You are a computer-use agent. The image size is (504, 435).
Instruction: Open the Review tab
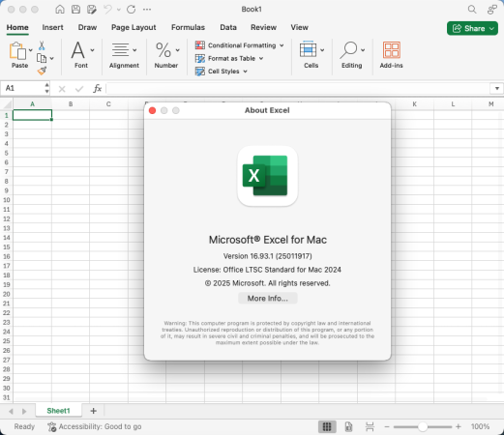click(263, 27)
